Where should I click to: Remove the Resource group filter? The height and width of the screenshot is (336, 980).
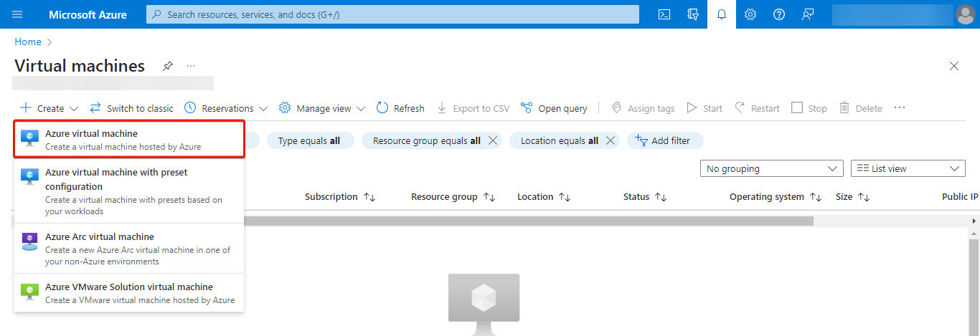coord(493,140)
